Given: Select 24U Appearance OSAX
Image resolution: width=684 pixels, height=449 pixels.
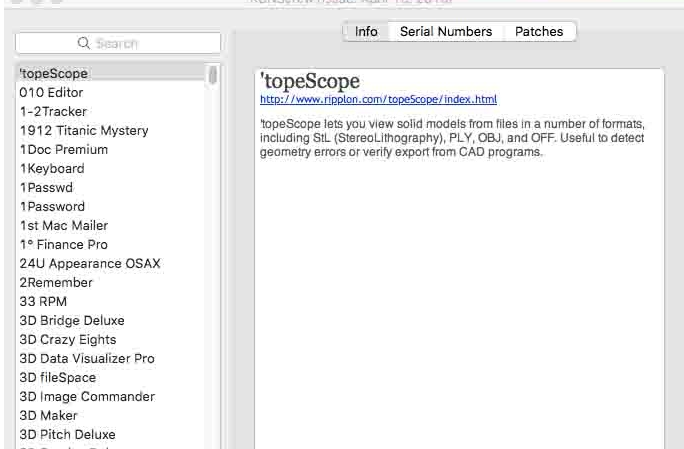Looking at the screenshot, I should (111, 263).
